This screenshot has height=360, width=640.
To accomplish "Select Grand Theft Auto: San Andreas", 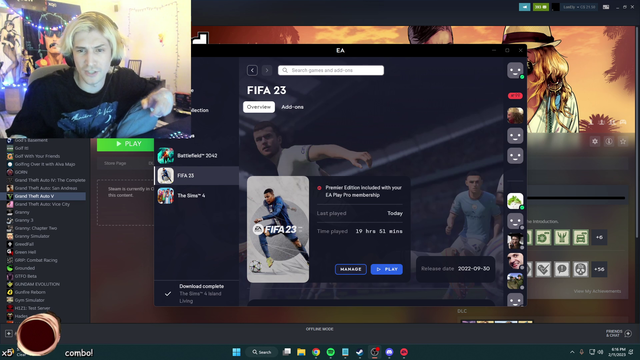I will (46, 188).
